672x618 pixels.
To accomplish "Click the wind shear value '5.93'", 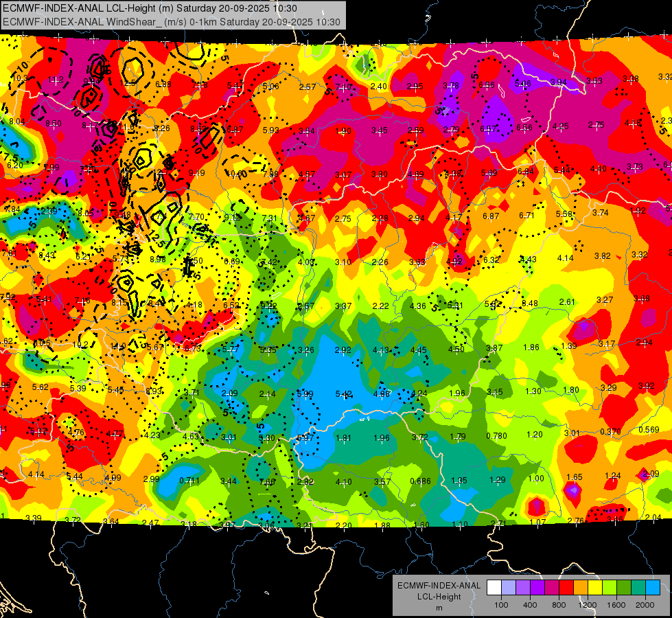I will (x=270, y=130).
